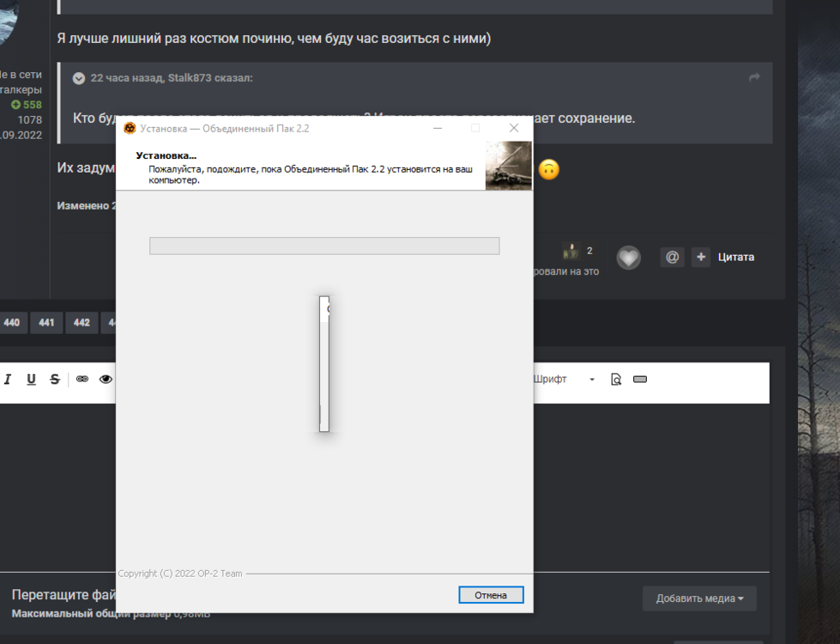Viewport: 840px width, 644px height.
Task: Click the Stalk873 сказал quote header
Action: click(x=172, y=78)
